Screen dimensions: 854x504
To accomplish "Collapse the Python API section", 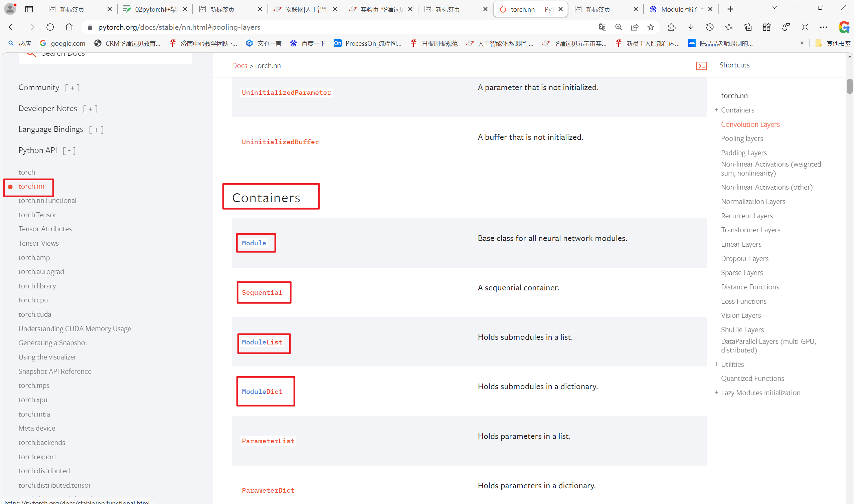I will [x=69, y=151].
